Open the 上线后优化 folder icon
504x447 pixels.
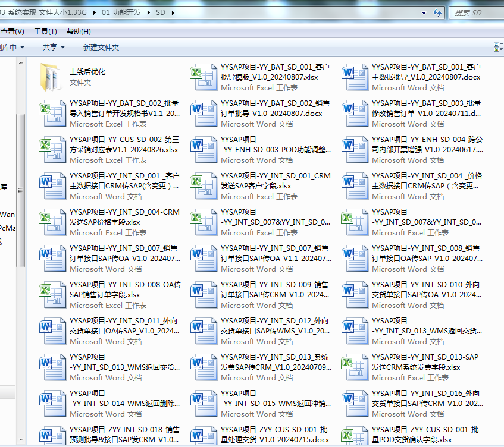tap(51, 76)
